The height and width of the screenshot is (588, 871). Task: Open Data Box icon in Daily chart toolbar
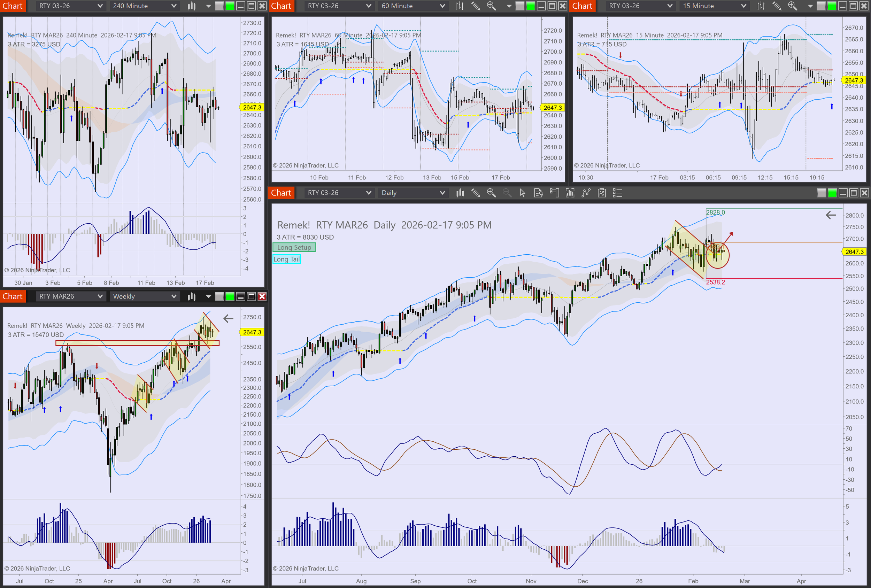tap(539, 193)
